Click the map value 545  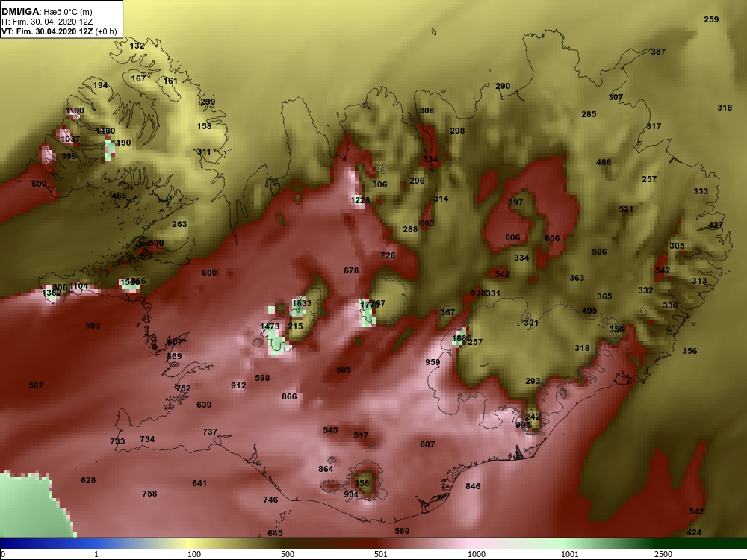tap(330, 431)
